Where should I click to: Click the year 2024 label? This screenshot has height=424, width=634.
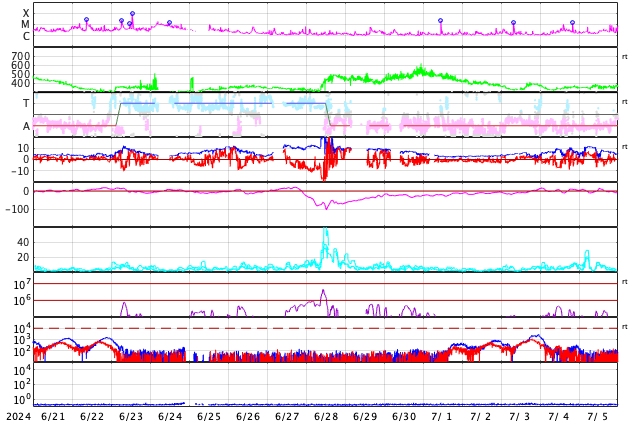(x=19, y=417)
